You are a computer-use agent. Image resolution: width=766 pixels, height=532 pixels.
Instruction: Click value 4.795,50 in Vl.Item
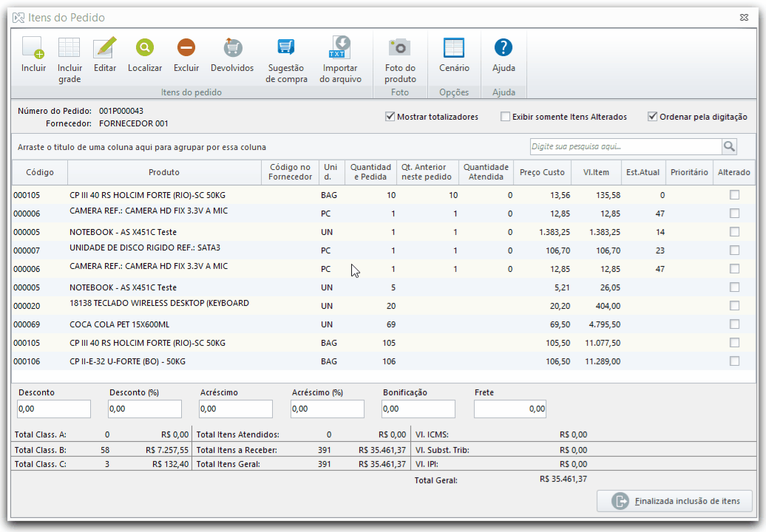click(604, 324)
